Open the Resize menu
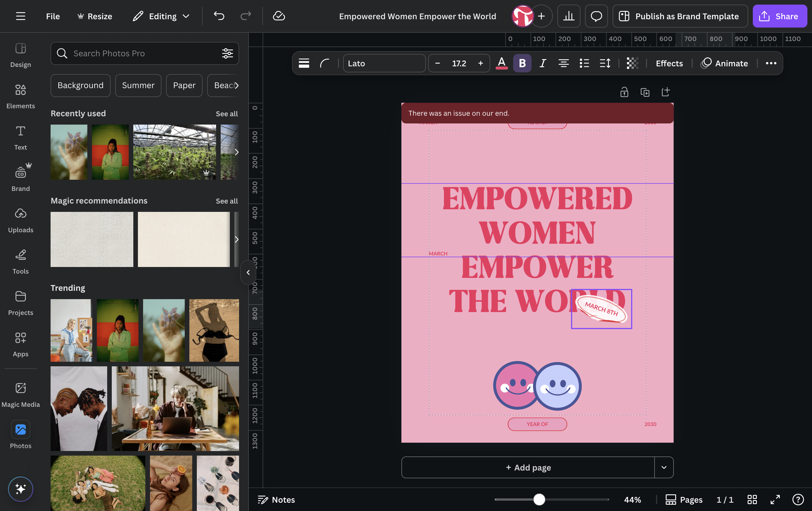 point(95,16)
